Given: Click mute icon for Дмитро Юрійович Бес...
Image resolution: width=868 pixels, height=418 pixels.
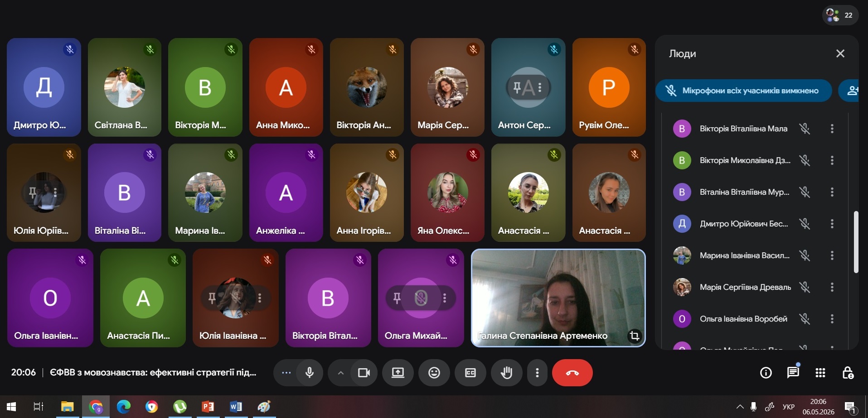Looking at the screenshot, I should [805, 224].
